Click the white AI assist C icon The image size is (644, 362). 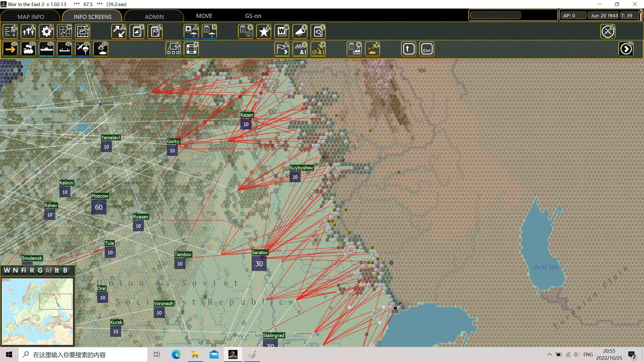(300, 49)
